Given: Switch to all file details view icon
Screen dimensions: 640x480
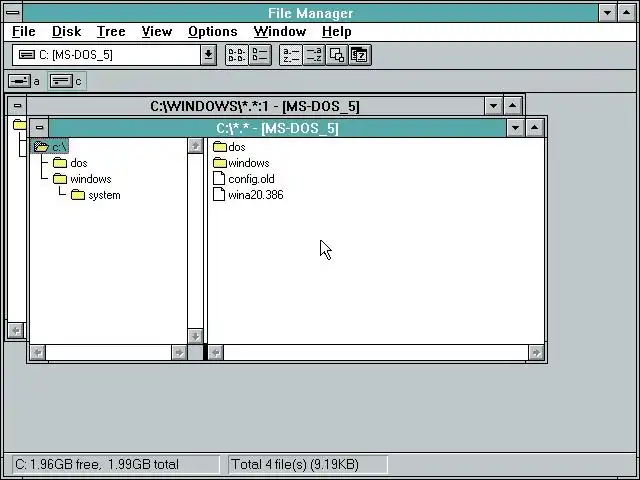Looking at the screenshot, I should tap(260, 55).
